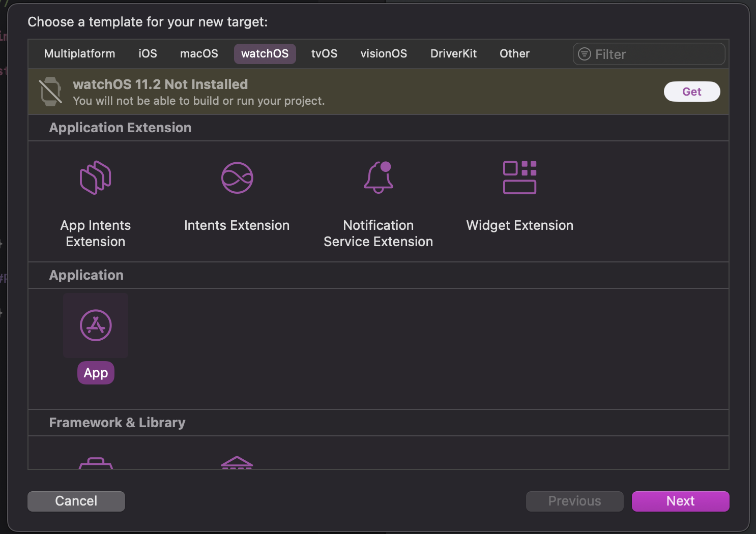This screenshot has width=756, height=534.
Task: Select the watchOS tab
Action: [265, 53]
